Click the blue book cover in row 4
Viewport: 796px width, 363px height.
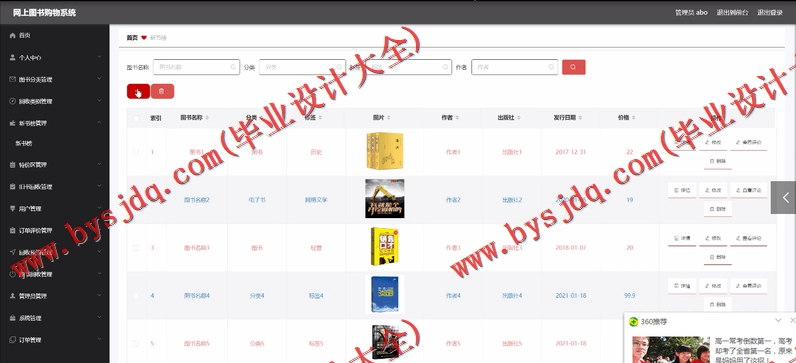point(385,294)
